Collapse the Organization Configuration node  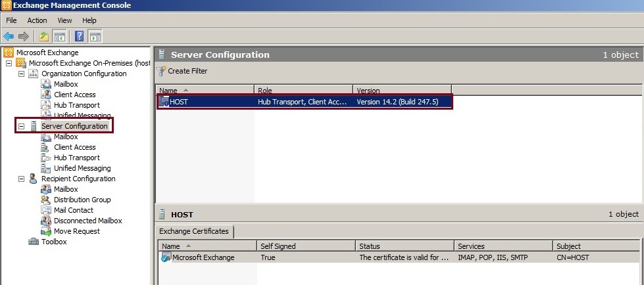[21, 74]
